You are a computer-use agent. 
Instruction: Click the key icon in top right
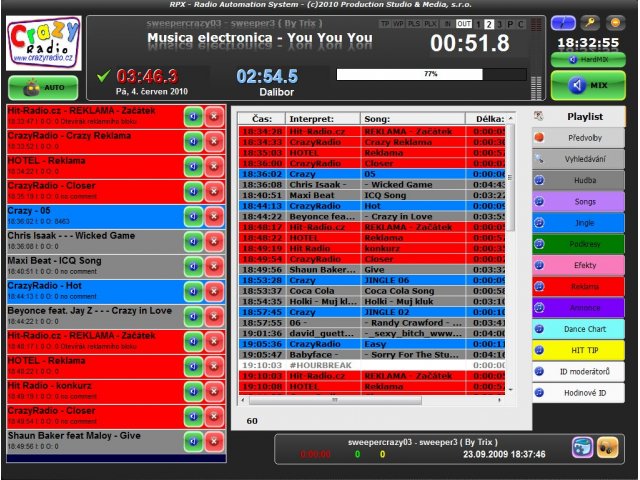[590, 21]
